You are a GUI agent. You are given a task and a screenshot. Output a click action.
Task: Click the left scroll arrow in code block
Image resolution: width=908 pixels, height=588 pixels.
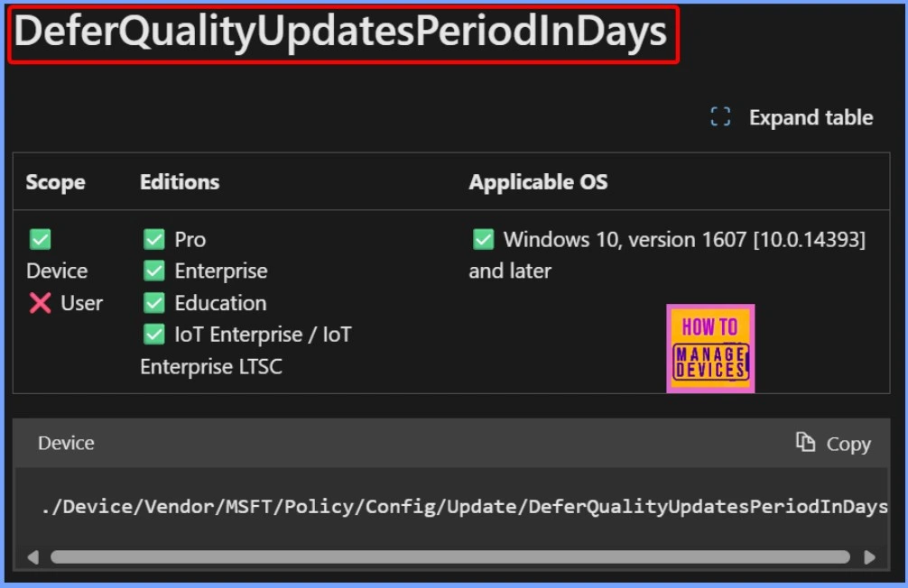(33, 557)
